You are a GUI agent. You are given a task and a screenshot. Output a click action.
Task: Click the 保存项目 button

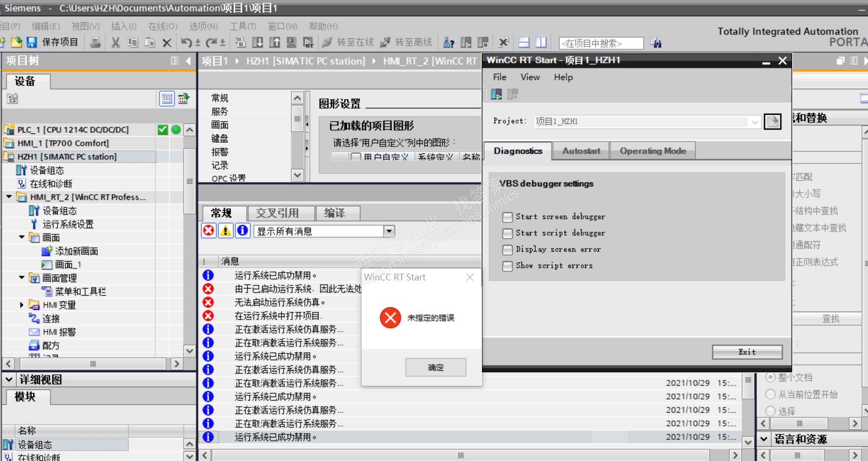[60, 43]
